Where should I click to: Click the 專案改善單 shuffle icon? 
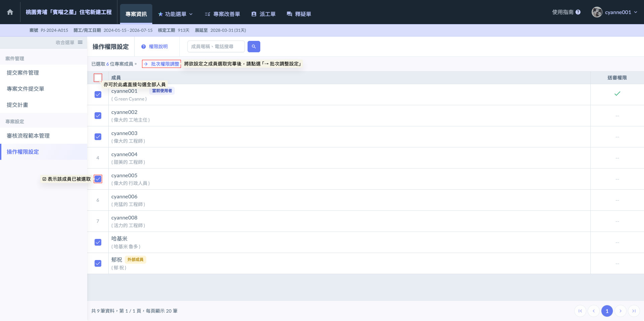click(208, 14)
